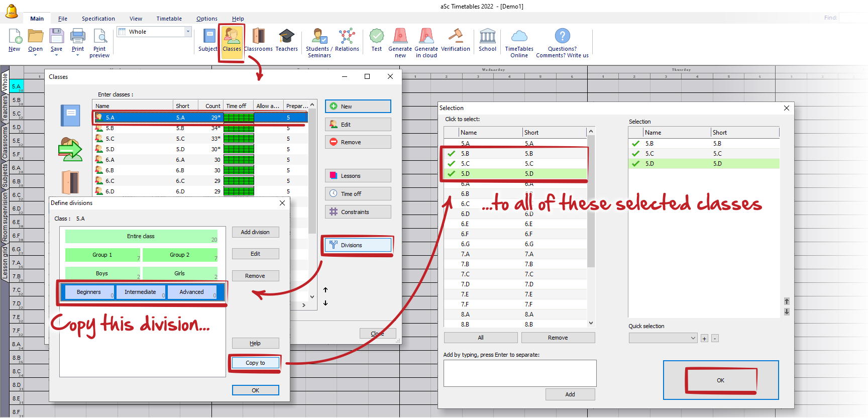868x418 pixels.
Task: Open Students / Seminars toolbar icon
Action: pos(319,43)
